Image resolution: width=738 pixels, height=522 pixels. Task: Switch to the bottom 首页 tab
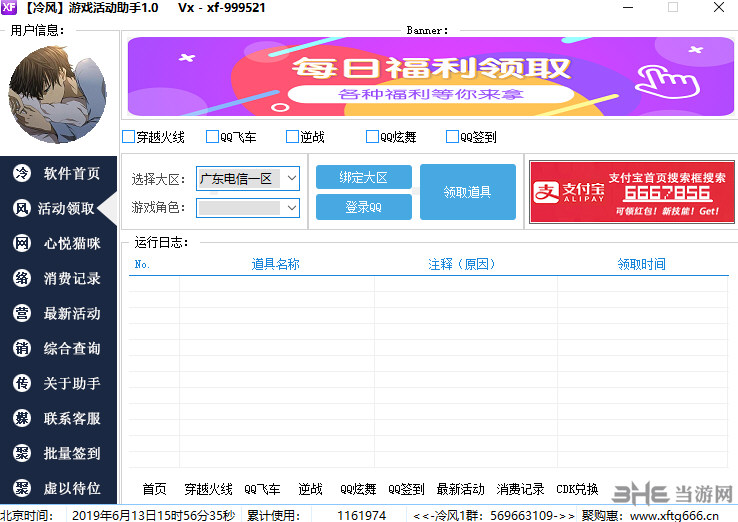tap(154, 489)
